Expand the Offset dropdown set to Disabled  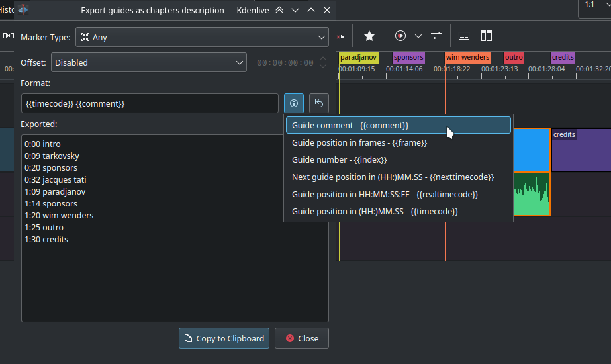148,63
